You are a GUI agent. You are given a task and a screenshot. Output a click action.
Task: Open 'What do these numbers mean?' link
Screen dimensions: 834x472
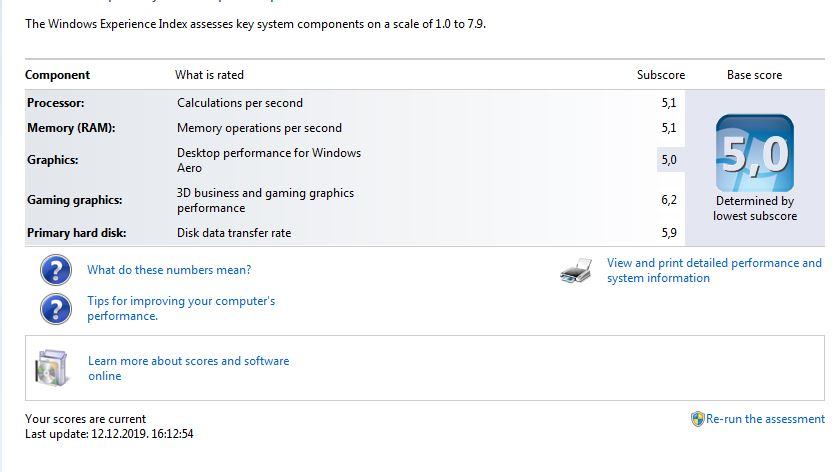coord(169,270)
